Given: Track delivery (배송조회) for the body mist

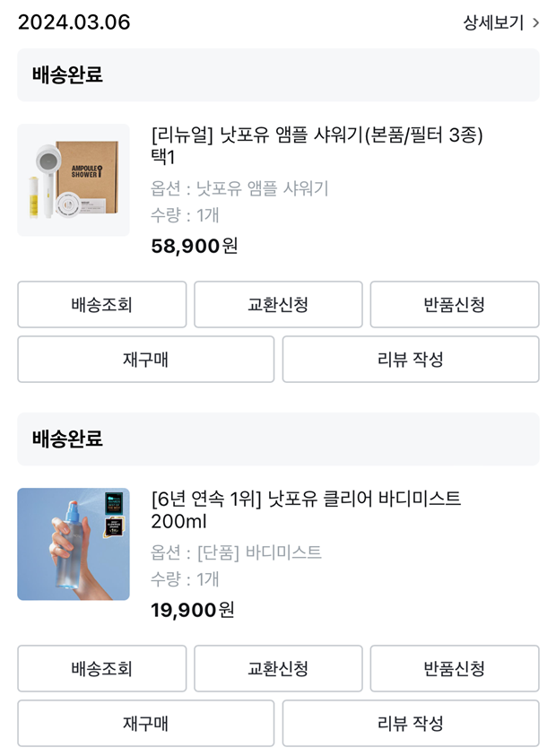Looking at the screenshot, I should [102, 669].
